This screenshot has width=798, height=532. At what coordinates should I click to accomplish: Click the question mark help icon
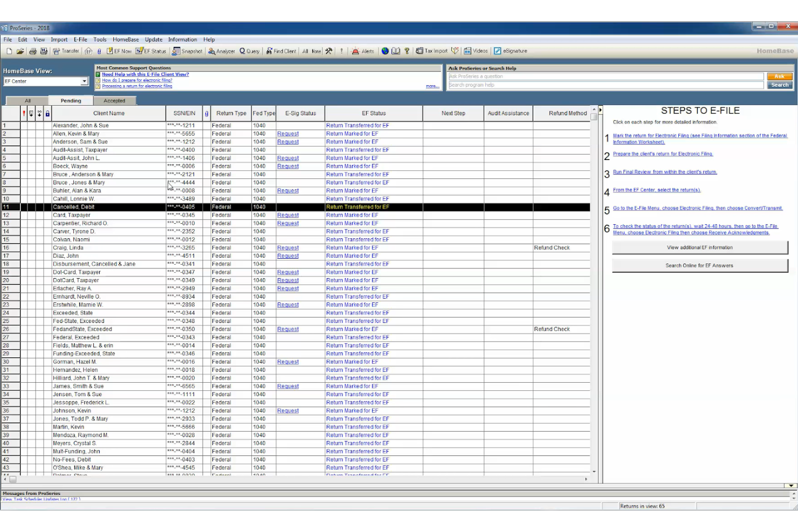click(407, 51)
